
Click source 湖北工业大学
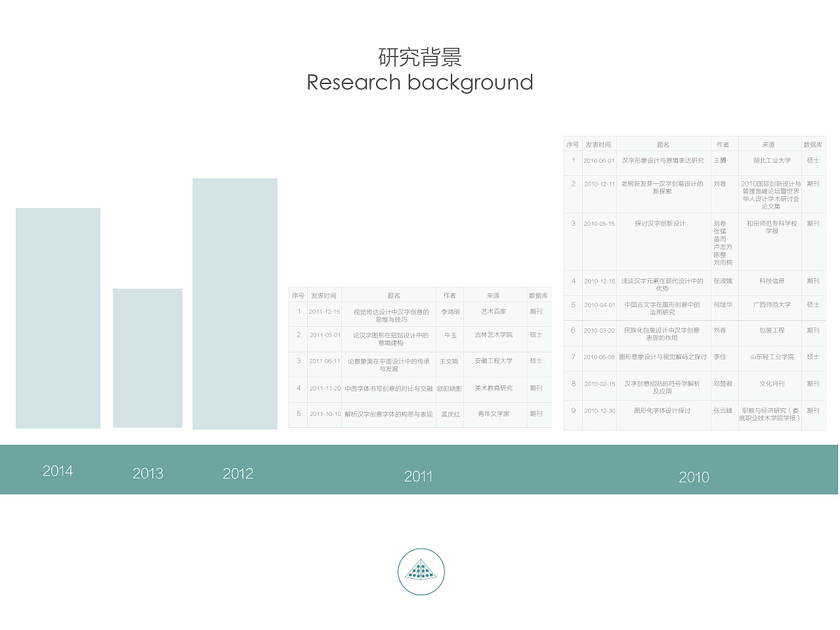(772, 161)
